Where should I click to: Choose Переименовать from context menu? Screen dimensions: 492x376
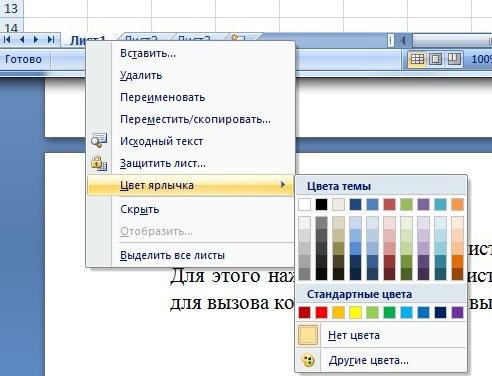coord(163,97)
